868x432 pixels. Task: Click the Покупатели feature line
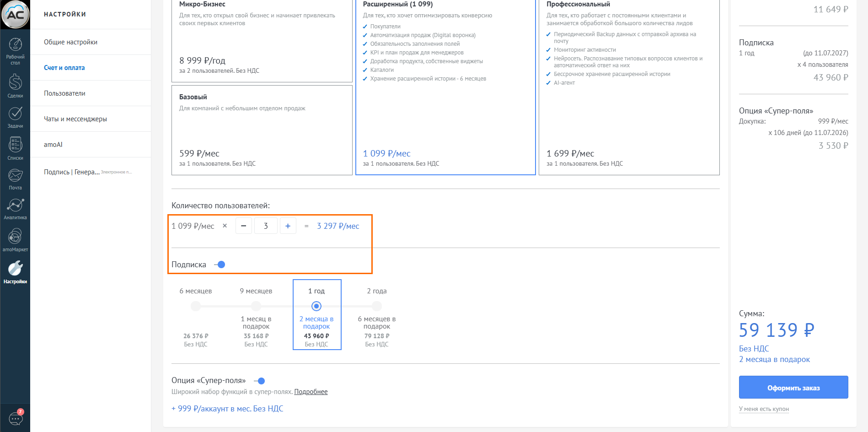[386, 27]
